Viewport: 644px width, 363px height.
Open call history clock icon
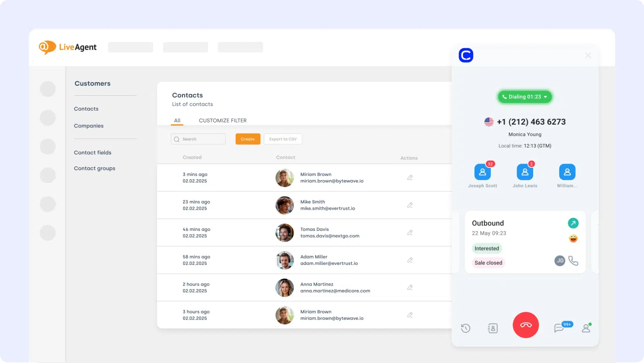pyautogui.click(x=465, y=328)
